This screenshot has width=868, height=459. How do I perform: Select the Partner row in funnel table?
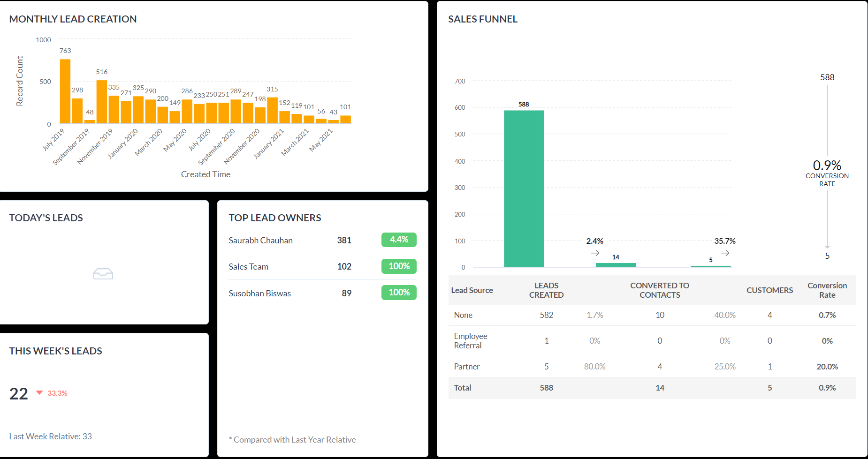466,367
